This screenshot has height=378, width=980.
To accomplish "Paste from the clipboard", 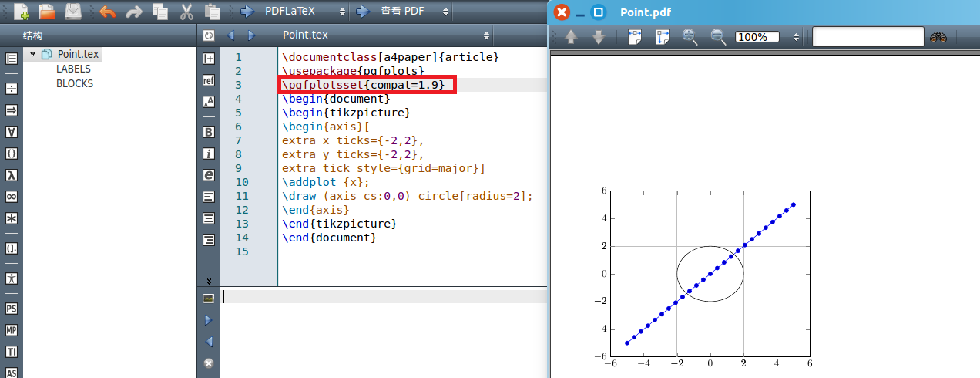I will (x=212, y=12).
